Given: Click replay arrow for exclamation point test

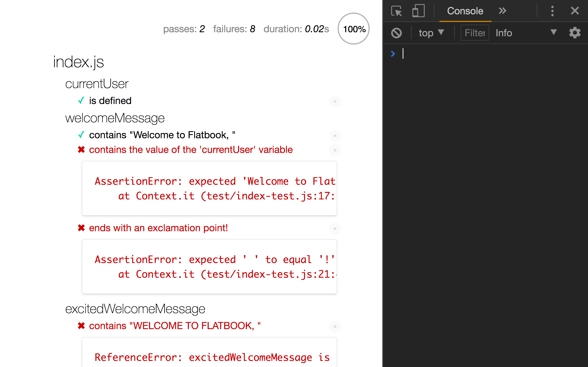Looking at the screenshot, I should (x=335, y=229).
